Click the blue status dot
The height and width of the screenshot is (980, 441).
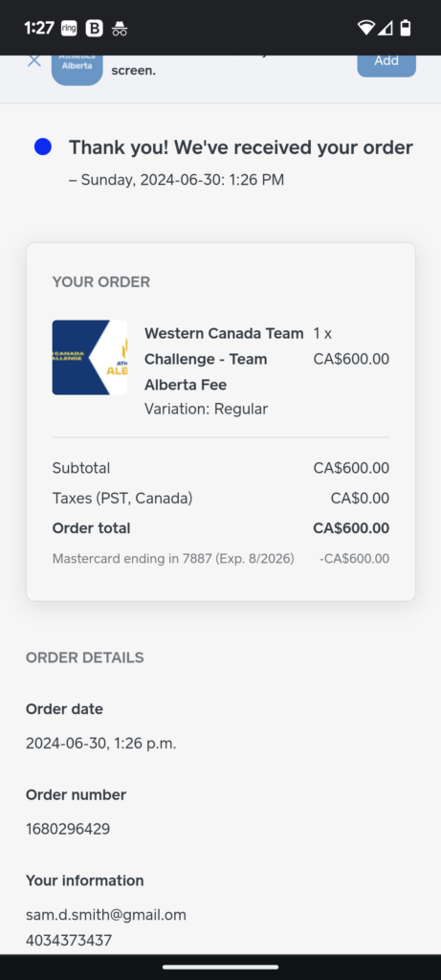[42, 147]
